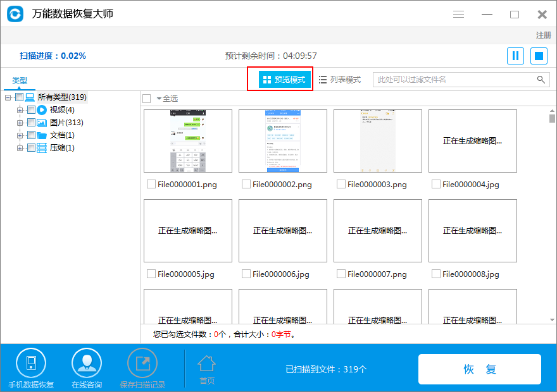Switch to list mode (列表模式)
557x392 pixels.
coord(340,80)
